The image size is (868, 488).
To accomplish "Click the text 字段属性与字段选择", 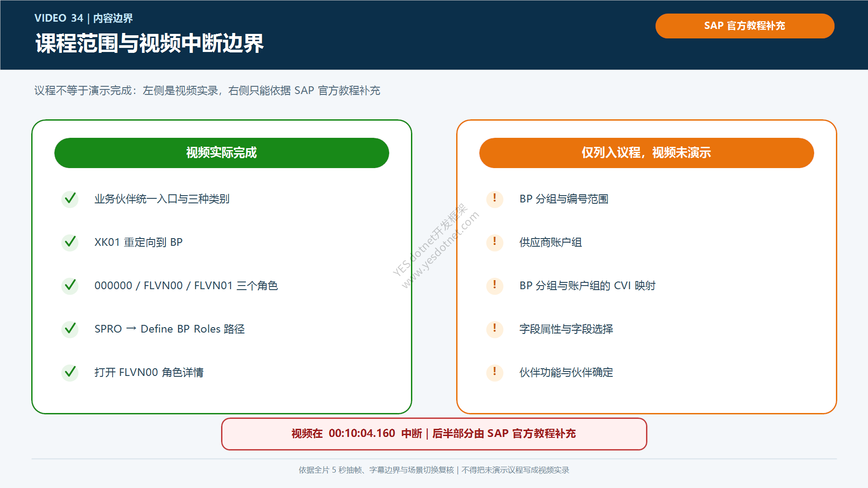I will tap(566, 329).
